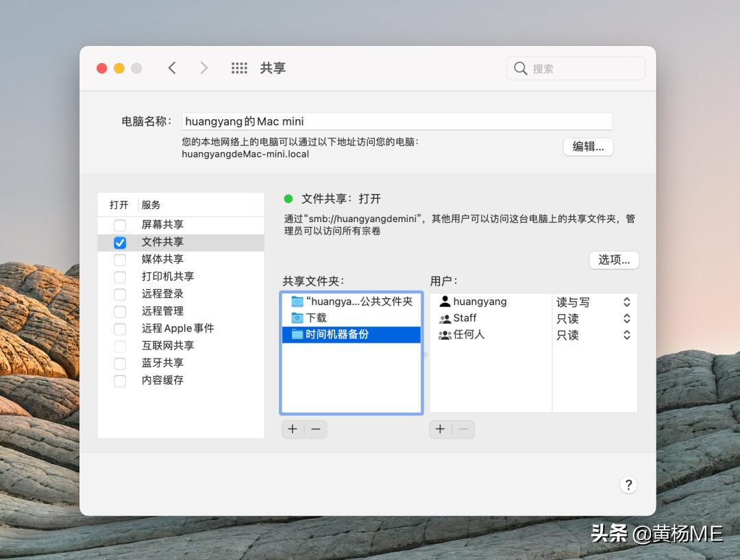Open the 读与写 permission dropdown for huangyang

tap(626, 302)
